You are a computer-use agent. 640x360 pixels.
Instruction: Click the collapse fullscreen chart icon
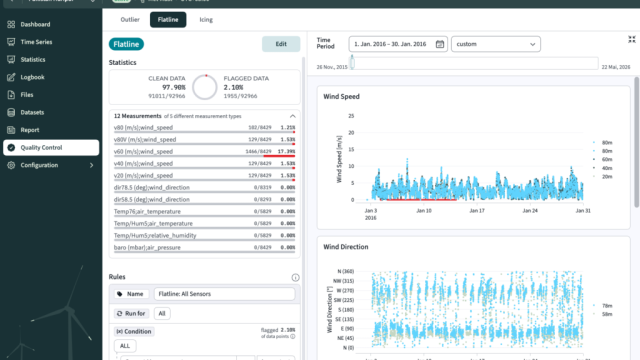point(632,39)
